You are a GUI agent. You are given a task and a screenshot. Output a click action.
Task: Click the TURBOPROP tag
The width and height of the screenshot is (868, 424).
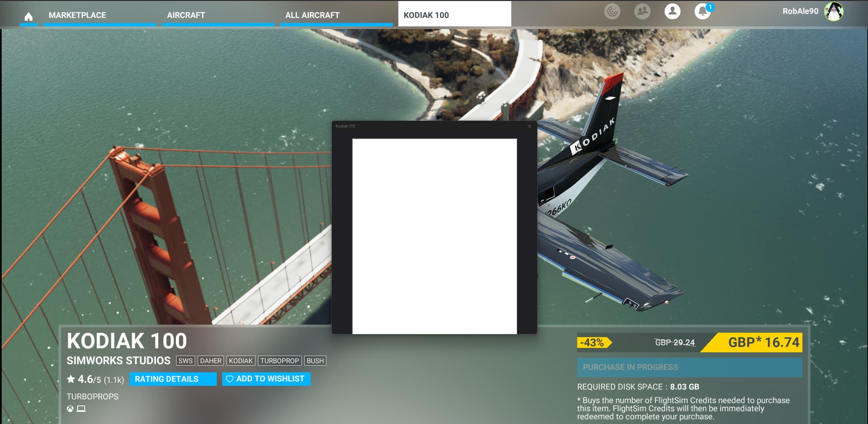click(279, 361)
